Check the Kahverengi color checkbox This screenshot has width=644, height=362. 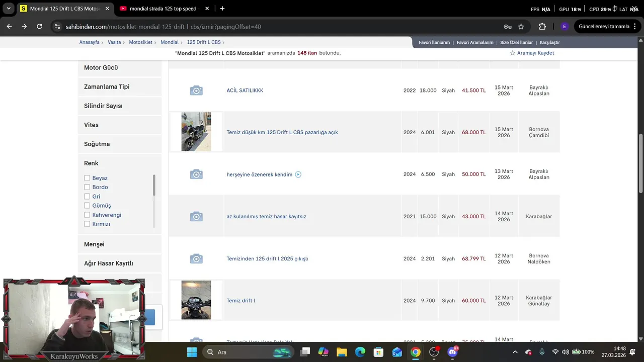pos(87,215)
